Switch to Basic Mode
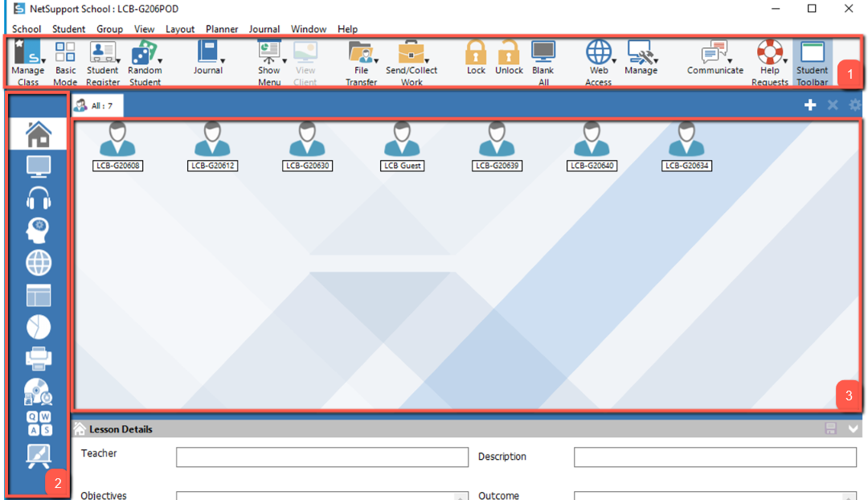The height and width of the screenshot is (500, 868). click(65, 64)
